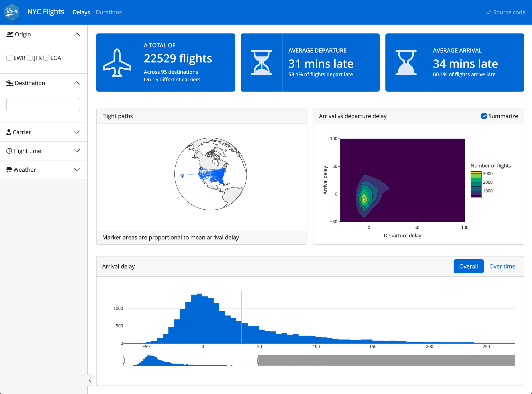532x394 pixels.
Task: Check the EWR origin checkbox
Action: (9, 58)
